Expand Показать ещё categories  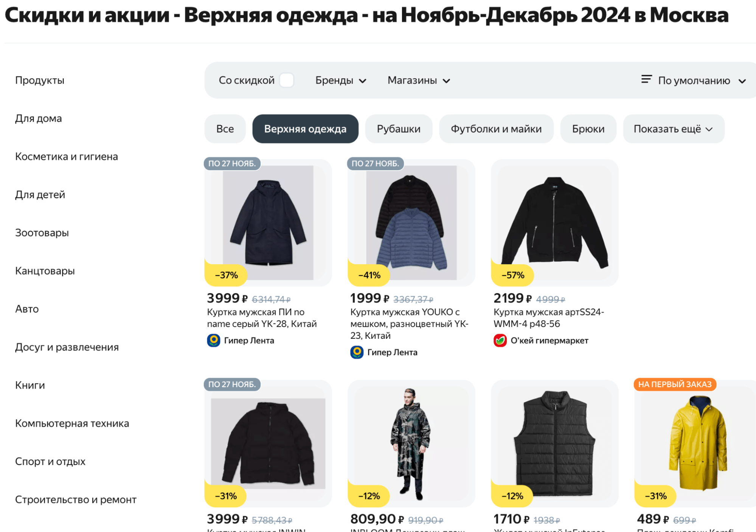point(673,129)
